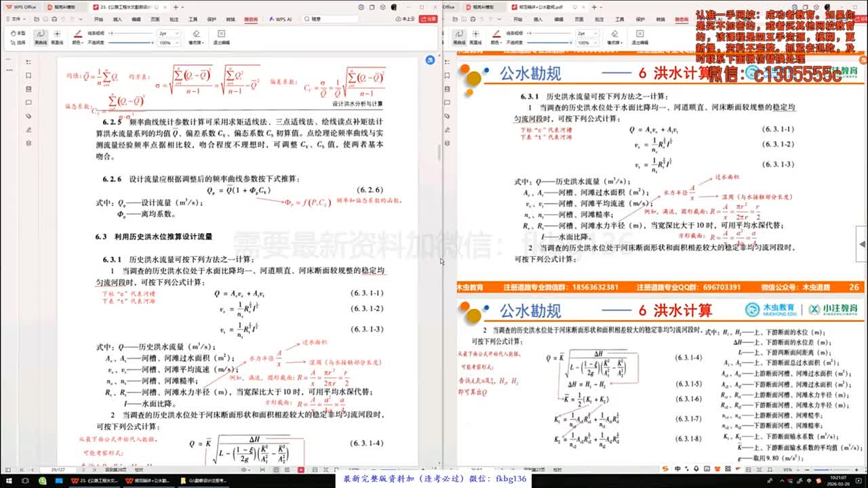
Task: Choose the draw straight line tool in left window
Action: tap(57, 37)
